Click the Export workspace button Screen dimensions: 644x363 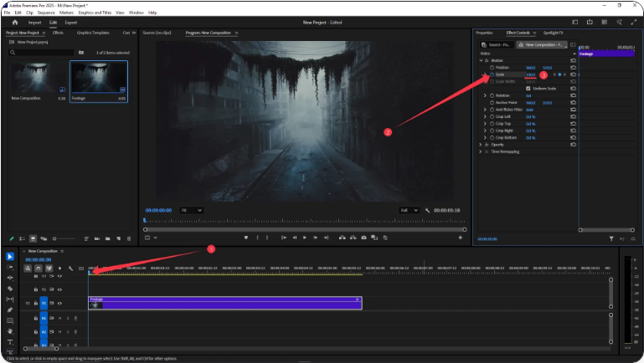coord(71,23)
